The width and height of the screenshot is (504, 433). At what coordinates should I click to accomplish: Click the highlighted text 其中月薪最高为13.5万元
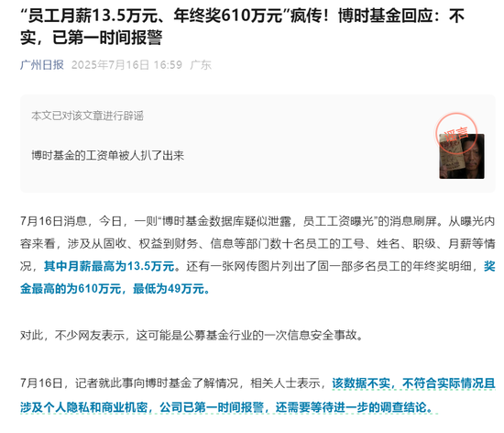click(109, 266)
